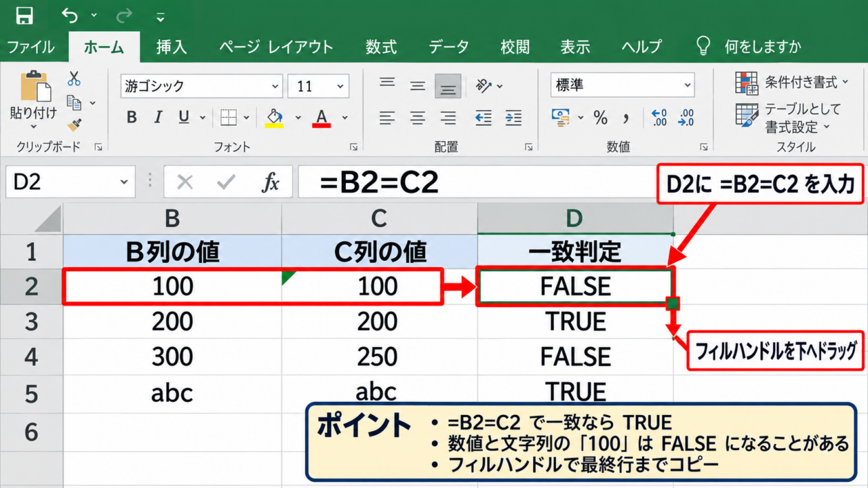This screenshot has height=488, width=868.
Task: Click the Center horizontally icon
Action: [418, 118]
